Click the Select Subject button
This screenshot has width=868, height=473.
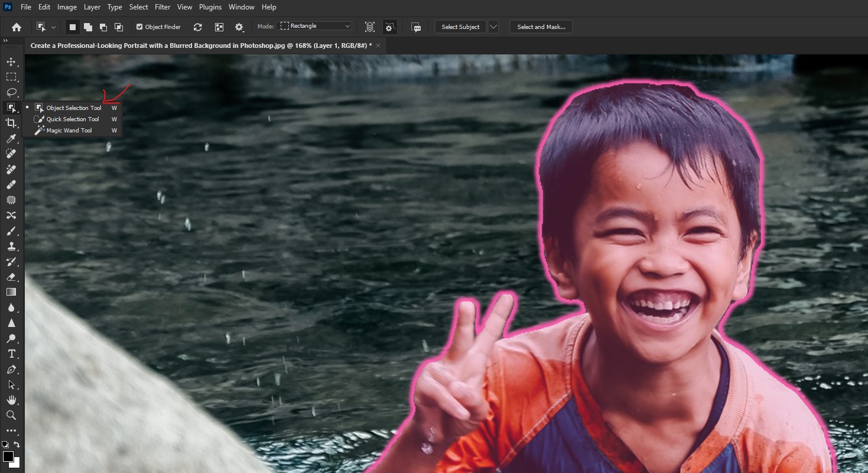[x=461, y=27]
